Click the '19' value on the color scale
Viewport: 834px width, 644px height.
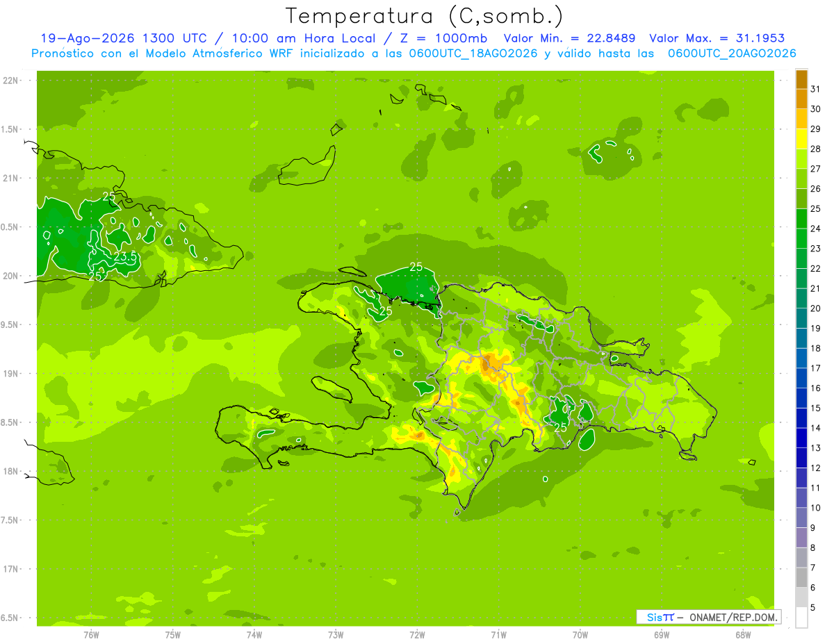pyautogui.click(x=816, y=329)
